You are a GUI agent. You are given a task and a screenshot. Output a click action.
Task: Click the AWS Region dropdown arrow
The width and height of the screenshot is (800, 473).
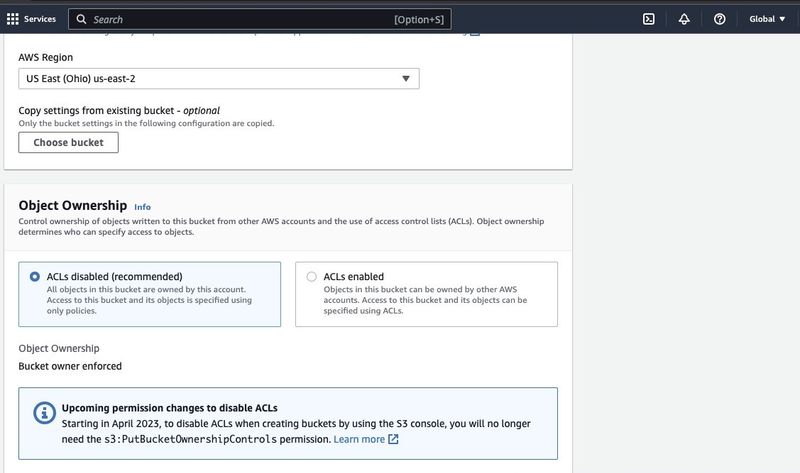pyautogui.click(x=406, y=79)
